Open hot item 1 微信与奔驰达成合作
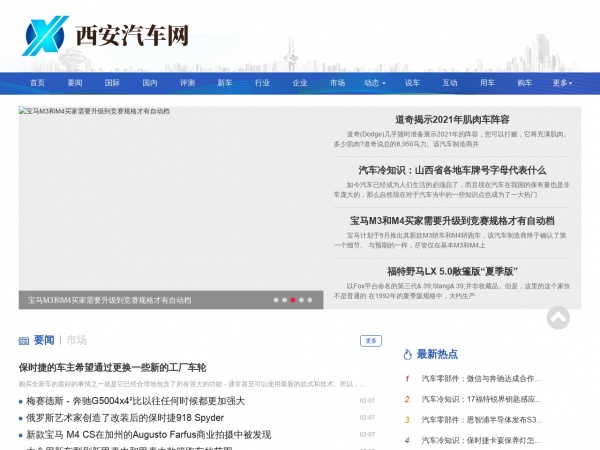600x450 pixels. [x=481, y=379]
